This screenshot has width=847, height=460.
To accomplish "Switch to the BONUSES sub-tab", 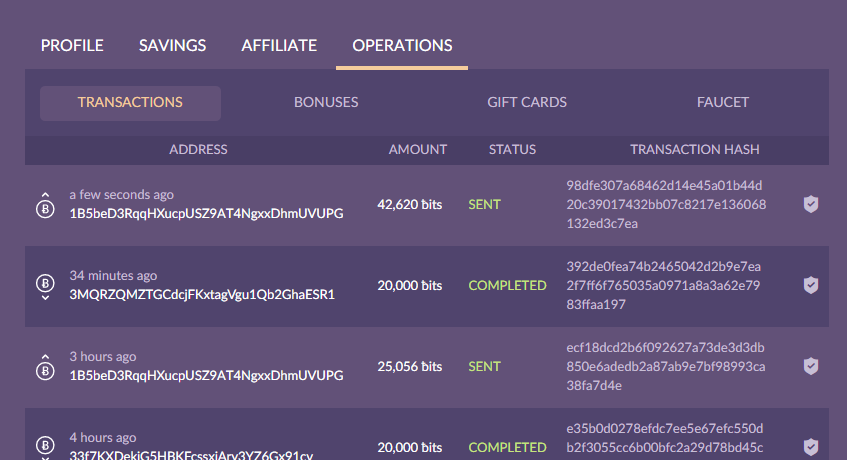I will click(x=326, y=103).
